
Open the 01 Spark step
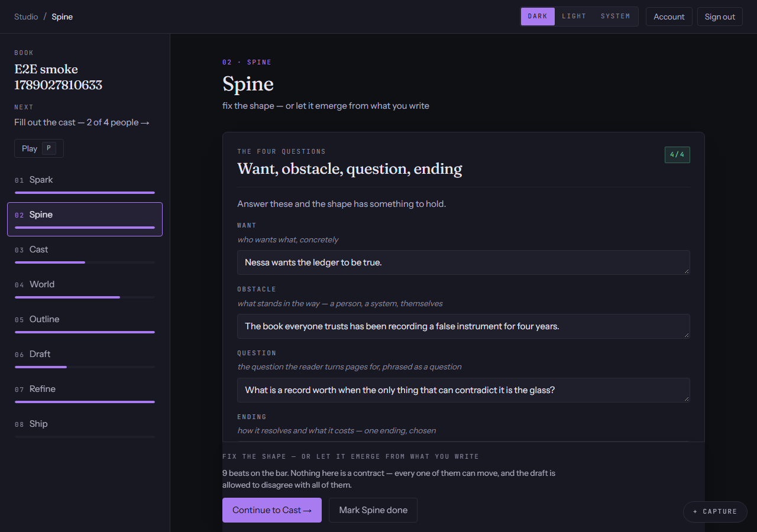85,184
